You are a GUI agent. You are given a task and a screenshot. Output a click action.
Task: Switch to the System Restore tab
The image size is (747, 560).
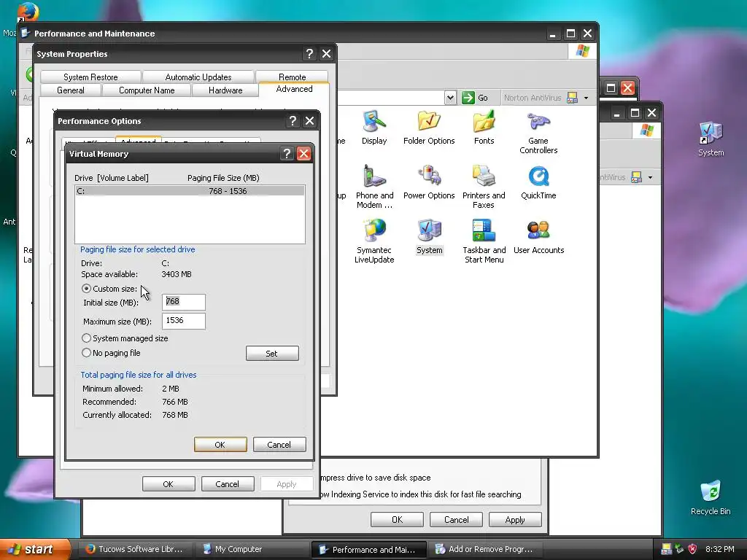90,77
